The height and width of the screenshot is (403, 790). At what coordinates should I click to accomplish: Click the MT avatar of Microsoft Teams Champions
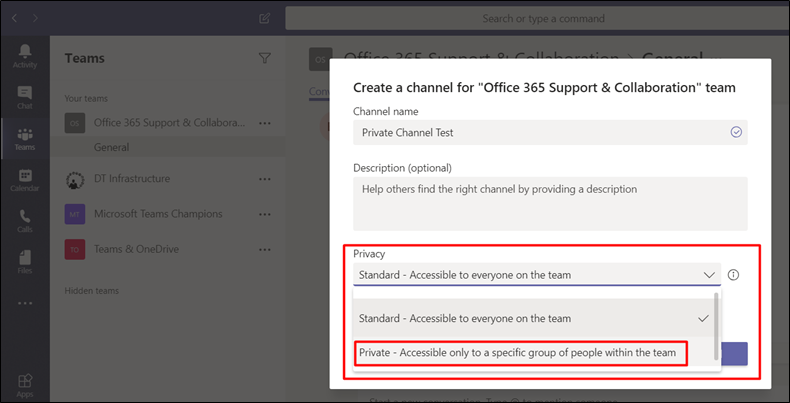pyautogui.click(x=75, y=214)
